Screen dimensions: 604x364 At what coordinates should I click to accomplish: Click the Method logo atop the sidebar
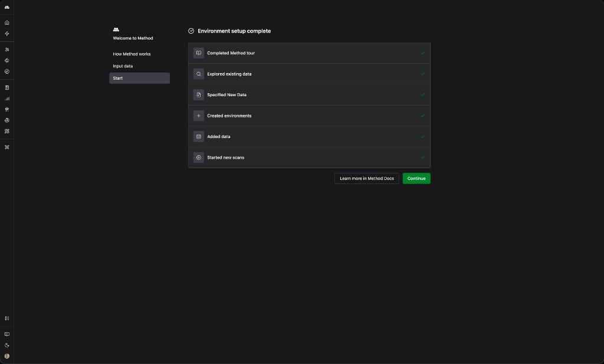pyautogui.click(x=7, y=7)
